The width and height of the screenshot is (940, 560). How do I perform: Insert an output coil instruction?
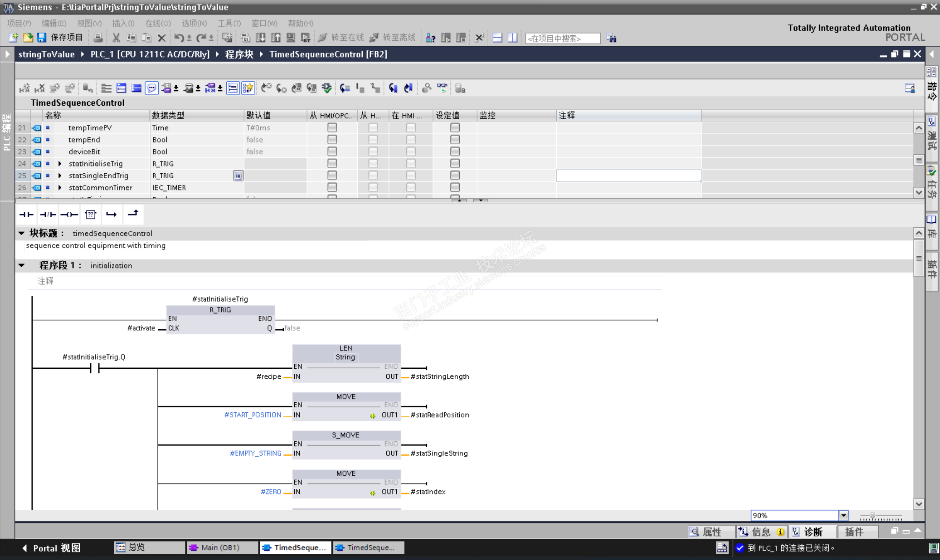pos(69,215)
